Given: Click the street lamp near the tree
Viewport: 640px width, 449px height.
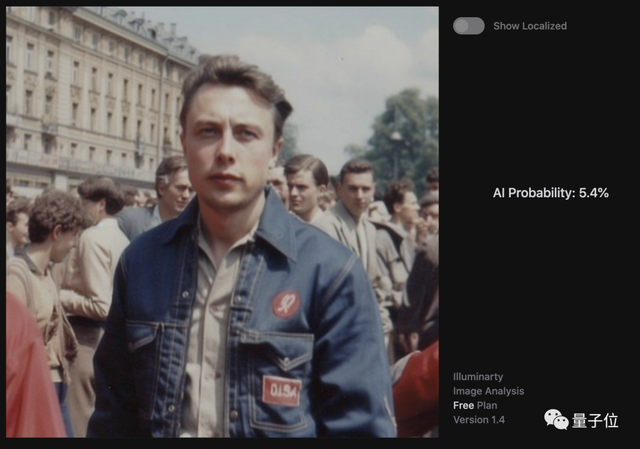Looking at the screenshot, I should [x=396, y=135].
